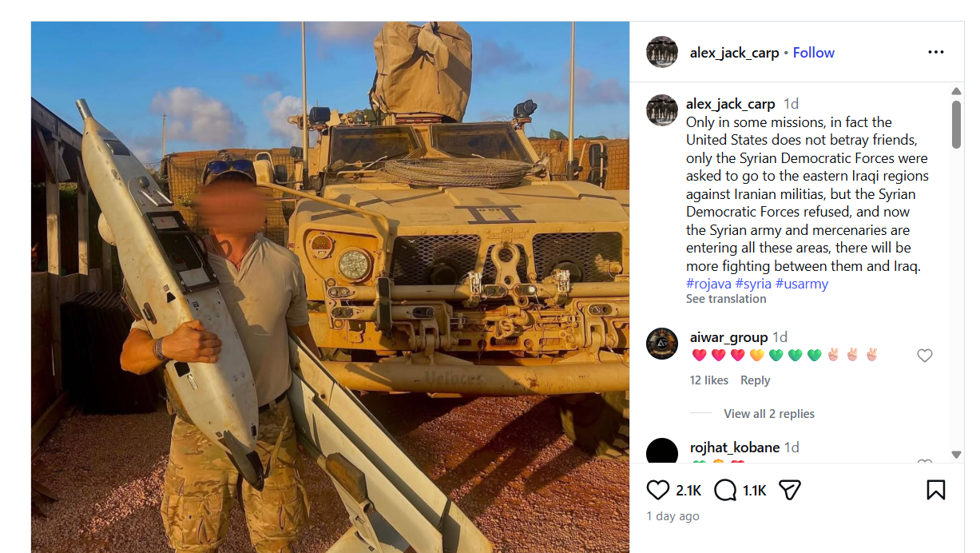Reply to aiwar_group's comment
This screenshot has height=553, width=980.
pyautogui.click(x=755, y=380)
